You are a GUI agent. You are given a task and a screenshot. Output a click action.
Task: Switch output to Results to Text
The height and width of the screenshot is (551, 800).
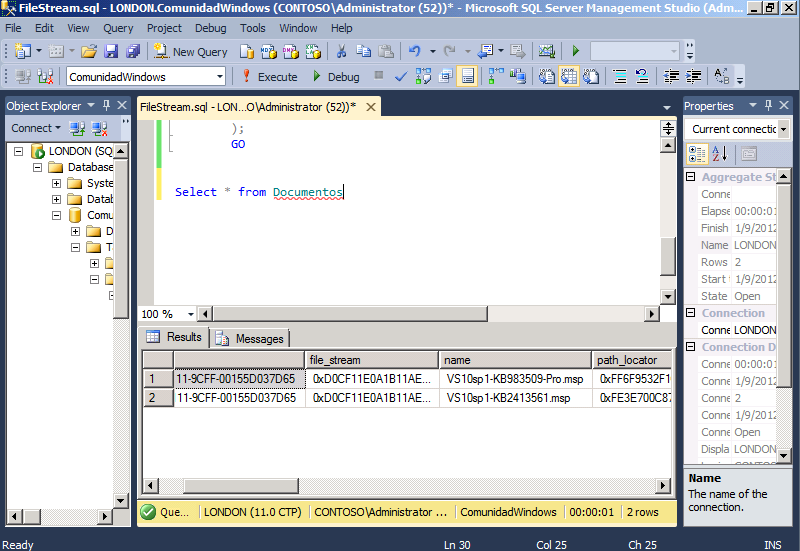546,77
